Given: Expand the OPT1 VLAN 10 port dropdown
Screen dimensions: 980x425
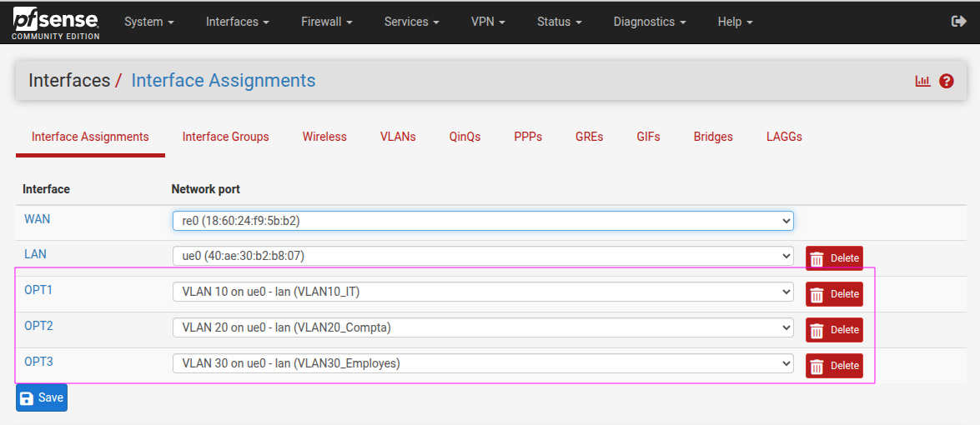Looking at the screenshot, I should pyautogui.click(x=482, y=292).
